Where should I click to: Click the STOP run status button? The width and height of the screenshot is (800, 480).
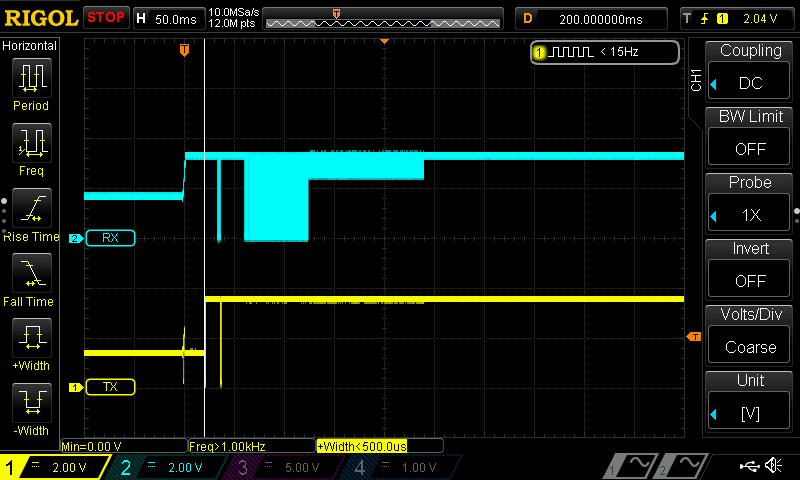pos(106,18)
